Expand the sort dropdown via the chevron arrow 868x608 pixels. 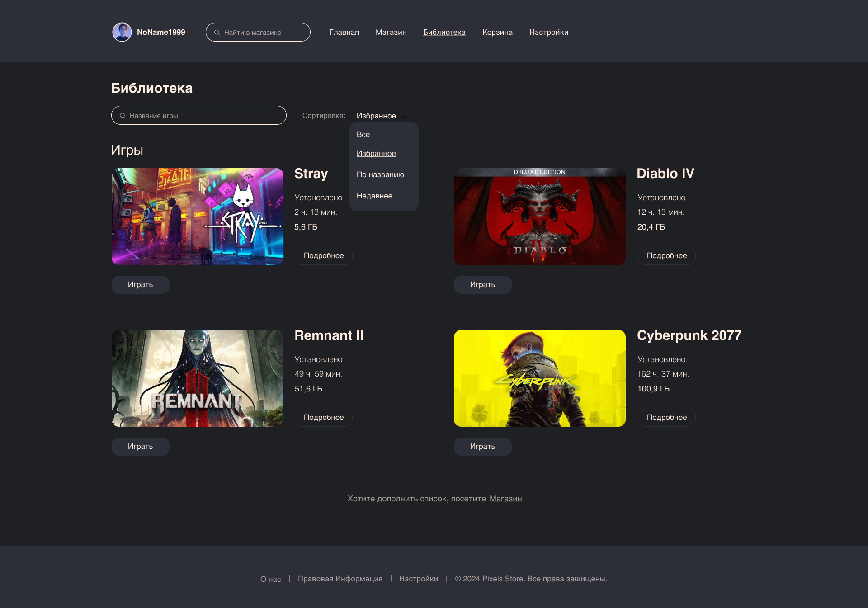(405, 116)
